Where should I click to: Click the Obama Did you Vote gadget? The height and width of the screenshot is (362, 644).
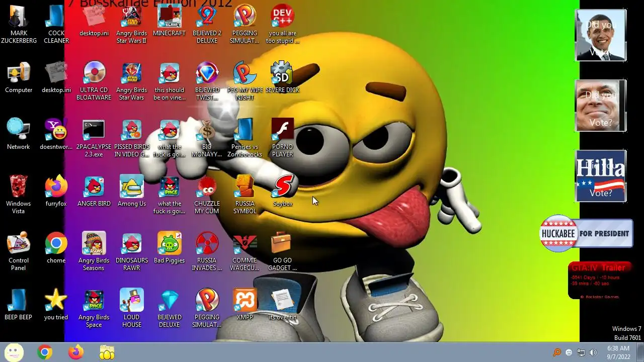601,35
